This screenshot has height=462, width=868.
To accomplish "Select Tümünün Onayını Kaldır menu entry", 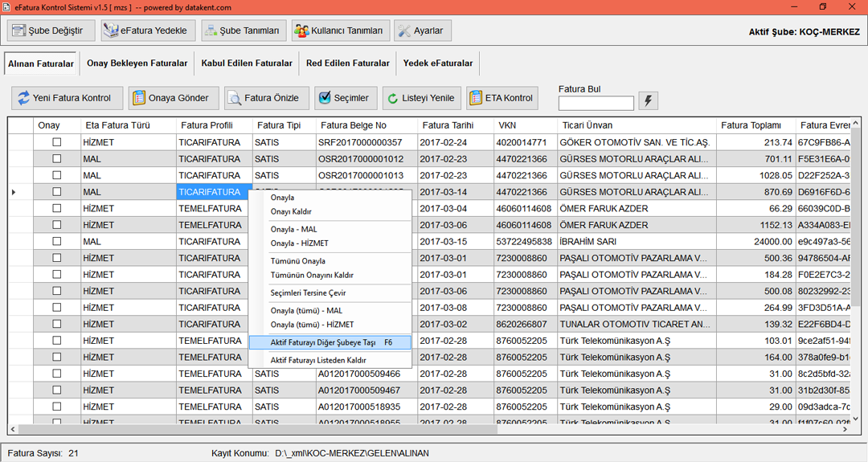I will (330, 275).
